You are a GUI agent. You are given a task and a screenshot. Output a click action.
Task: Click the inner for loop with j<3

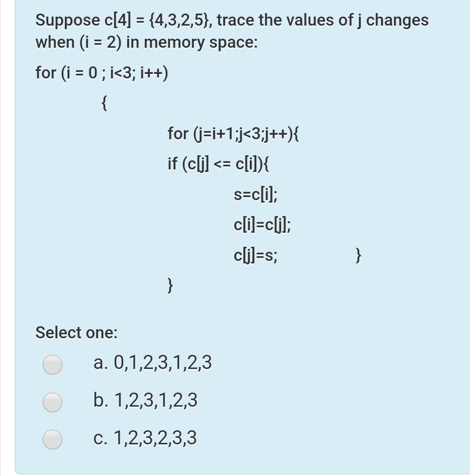[233, 134]
